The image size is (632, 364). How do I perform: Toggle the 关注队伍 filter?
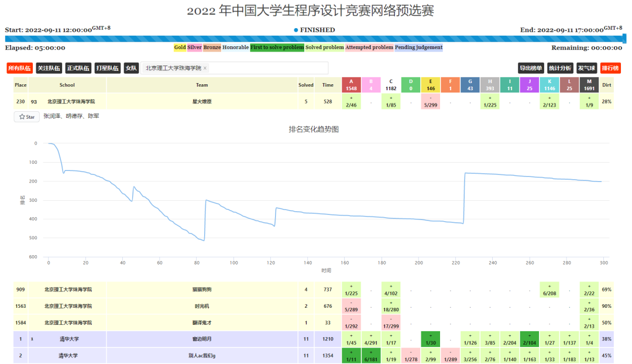[49, 68]
